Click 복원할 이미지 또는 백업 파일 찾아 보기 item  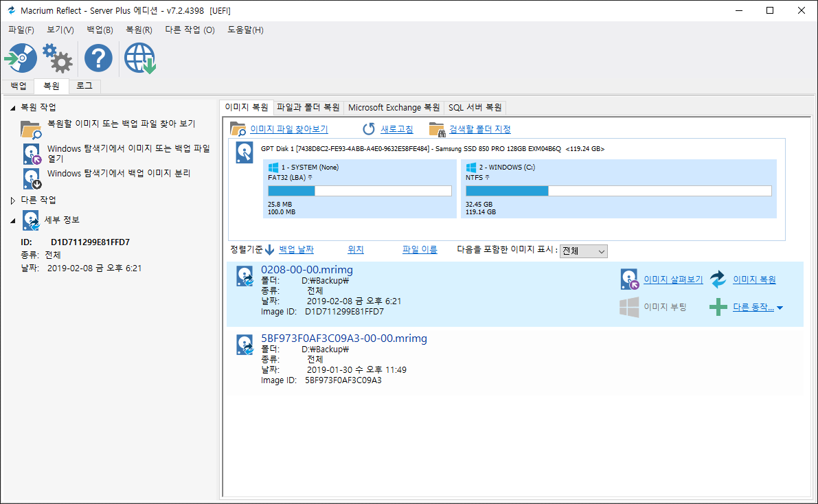click(x=121, y=124)
